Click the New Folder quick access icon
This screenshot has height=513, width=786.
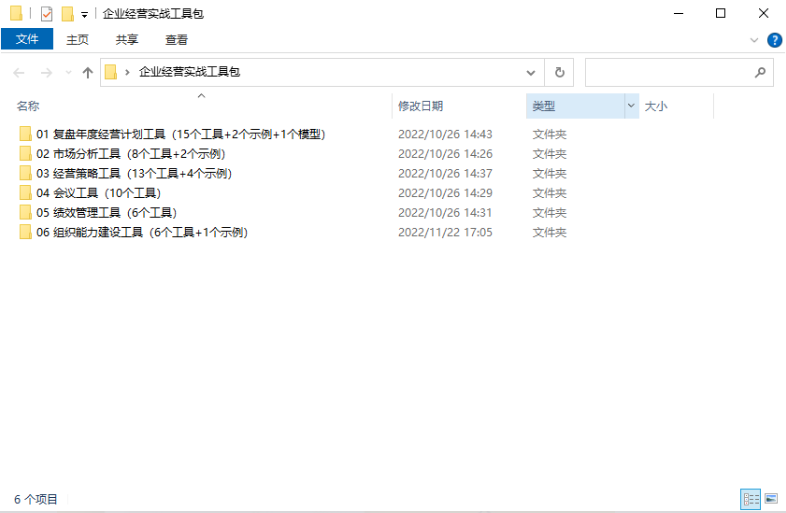tap(68, 14)
